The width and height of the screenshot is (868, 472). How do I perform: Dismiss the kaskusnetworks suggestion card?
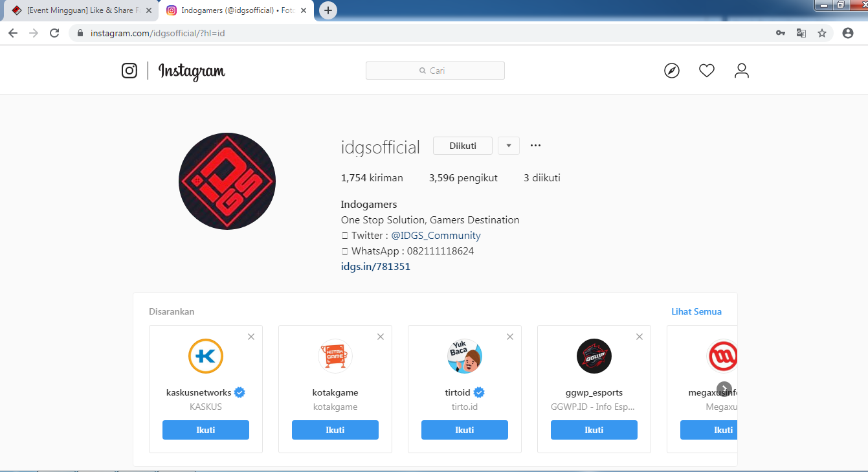[x=251, y=337]
